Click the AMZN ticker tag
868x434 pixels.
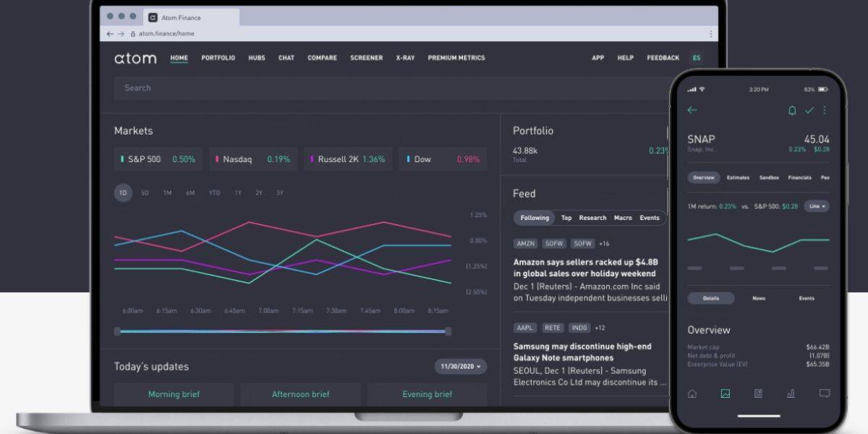[x=526, y=244]
